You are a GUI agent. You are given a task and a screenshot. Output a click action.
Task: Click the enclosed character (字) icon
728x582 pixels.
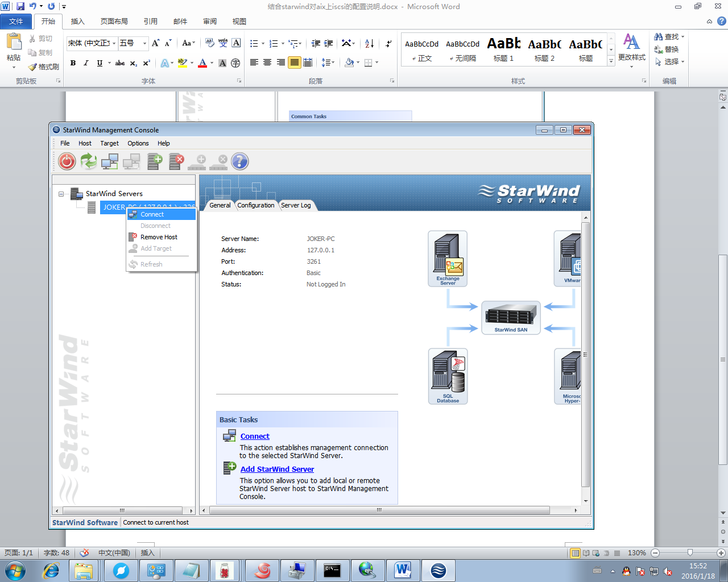(235, 63)
